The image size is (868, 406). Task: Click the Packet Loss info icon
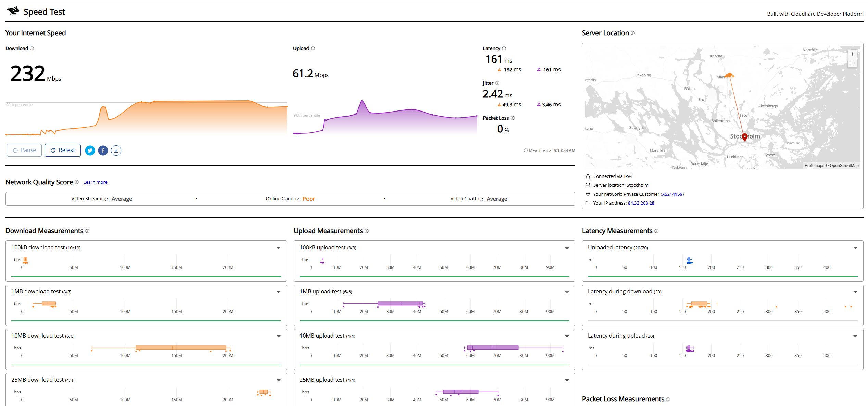point(513,118)
